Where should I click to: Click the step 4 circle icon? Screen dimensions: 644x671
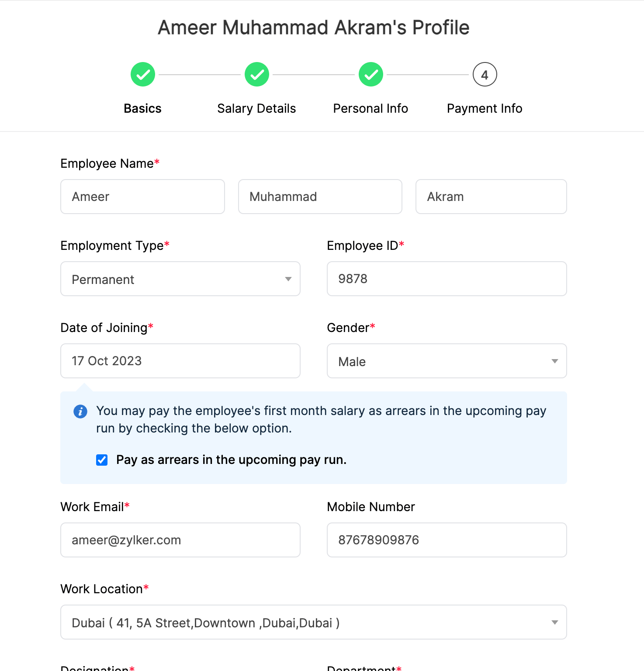[485, 75]
